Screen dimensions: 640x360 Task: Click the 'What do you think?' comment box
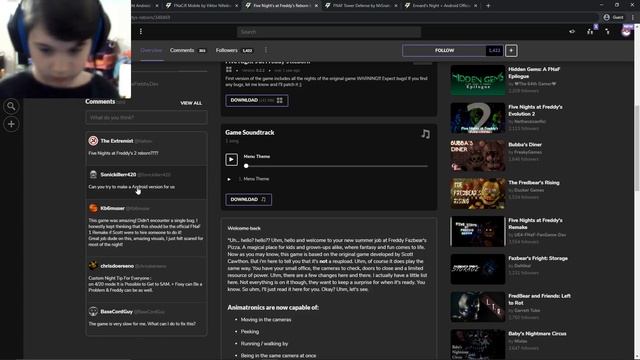coord(147,118)
